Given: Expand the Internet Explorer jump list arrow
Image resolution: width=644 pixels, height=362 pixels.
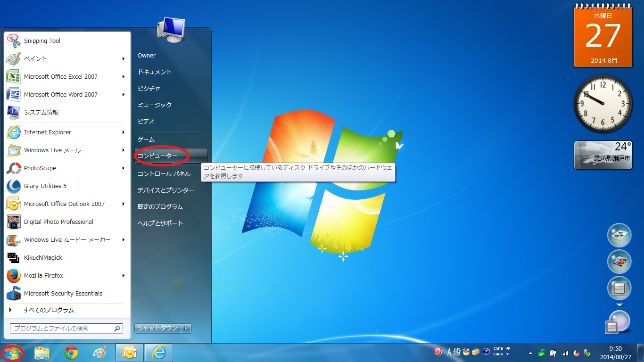Looking at the screenshot, I should tap(123, 132).
